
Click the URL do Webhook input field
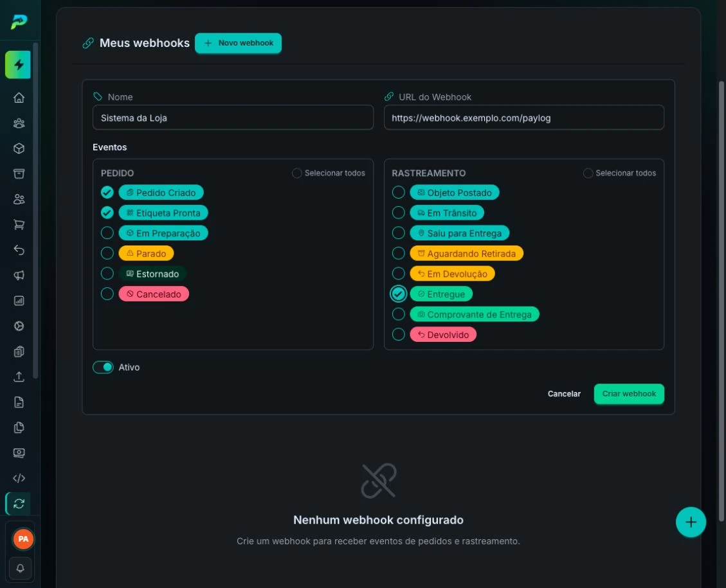pyautogui.click(x=523, y=118)
